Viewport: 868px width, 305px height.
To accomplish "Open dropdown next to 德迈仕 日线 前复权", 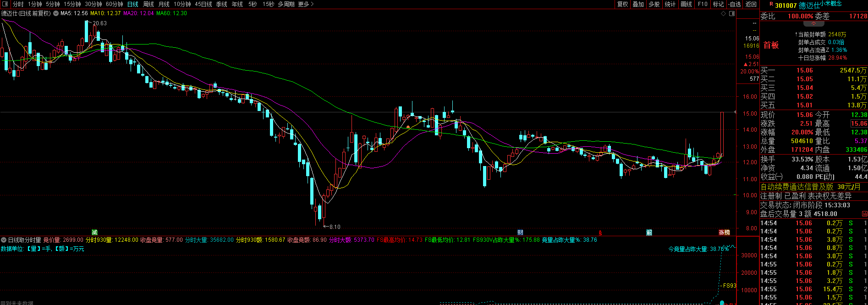I will click(56, 13).
